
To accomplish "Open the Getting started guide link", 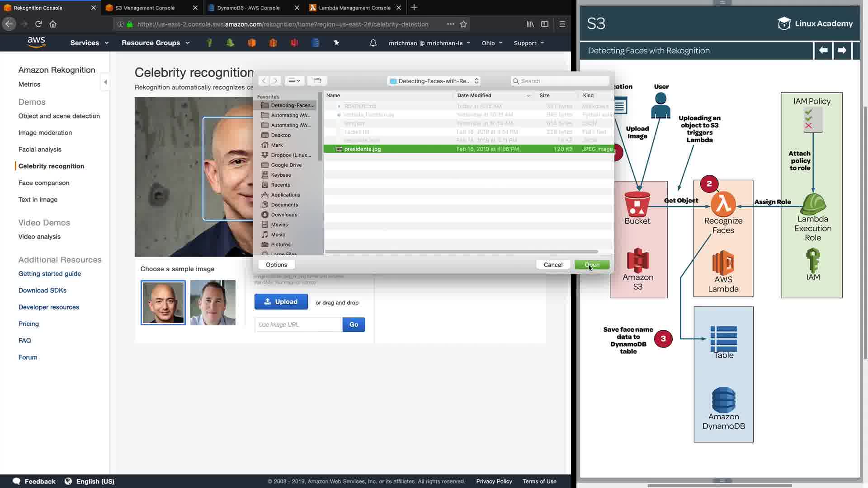I will pyautogui.click(x=50, y=274).
